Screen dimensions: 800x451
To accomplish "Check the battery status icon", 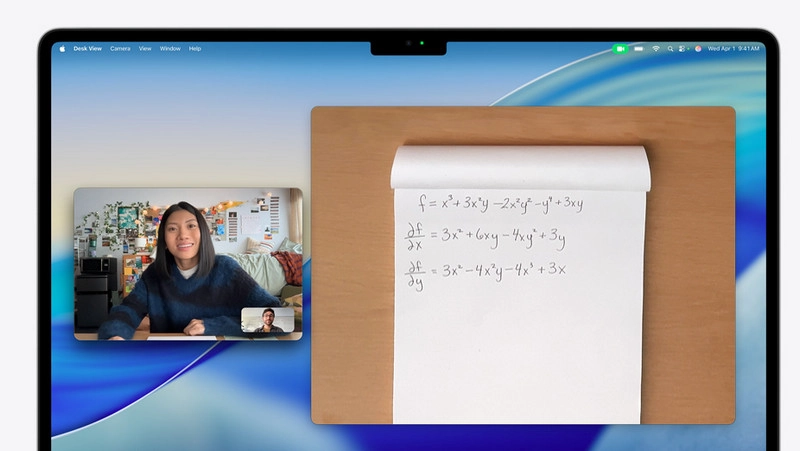I will pyautogui.click(x=639, y=48).
